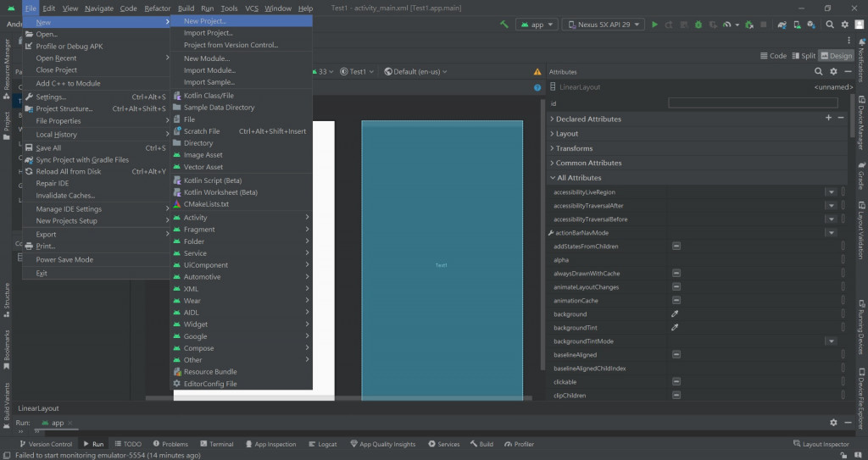Open the Version Control tool window
This screenshot has width=868, height=460.
[46, 444]
